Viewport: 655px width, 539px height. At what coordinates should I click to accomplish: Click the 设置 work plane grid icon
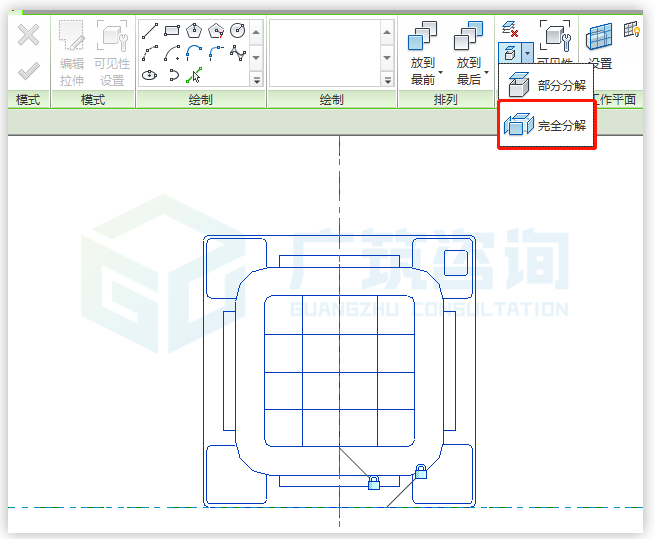(x=599, y=37)
